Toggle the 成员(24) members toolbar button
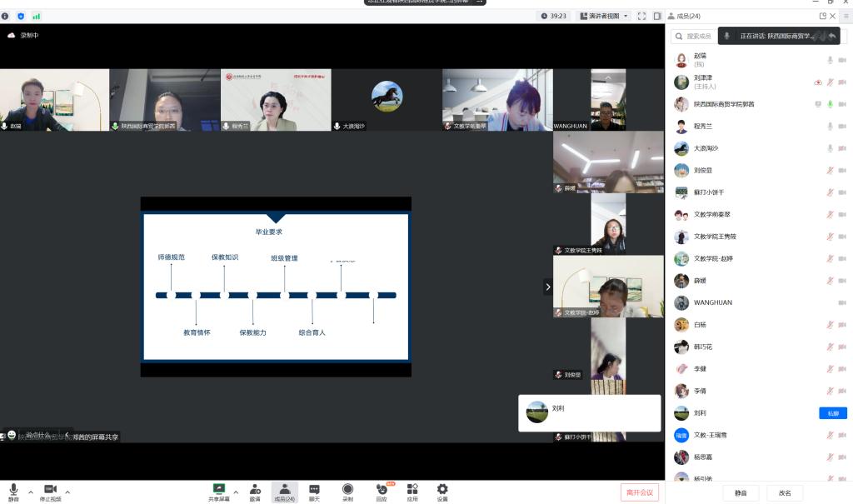The width and height of the screenshot is (853, 504). coord(285,492)
